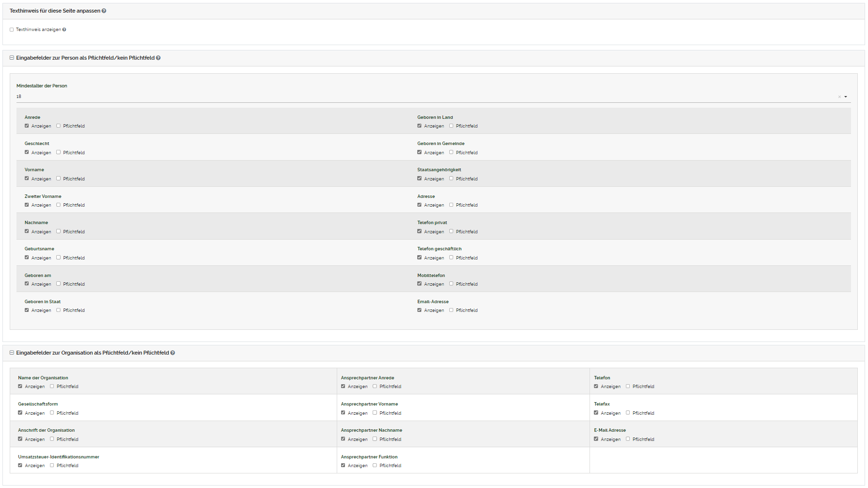Uncheck Anzeigen for Anrede

(x=27, y=126)
